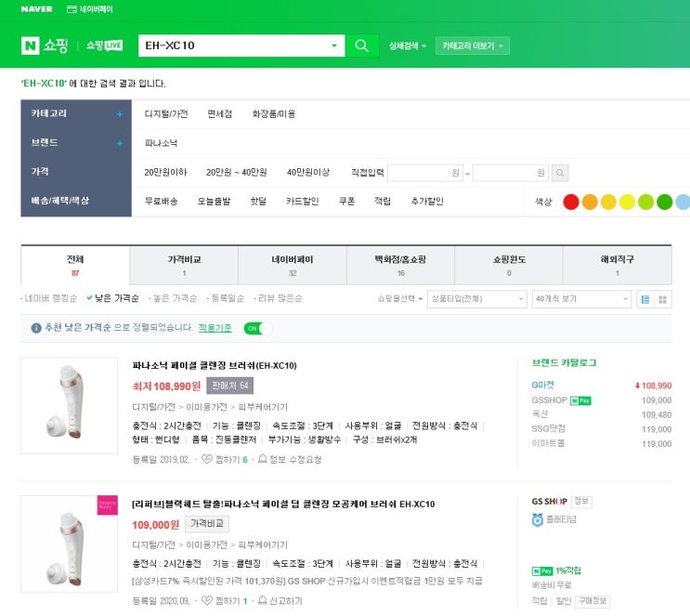
Task: Filter by 무료배송
Action: pos(161,202)
